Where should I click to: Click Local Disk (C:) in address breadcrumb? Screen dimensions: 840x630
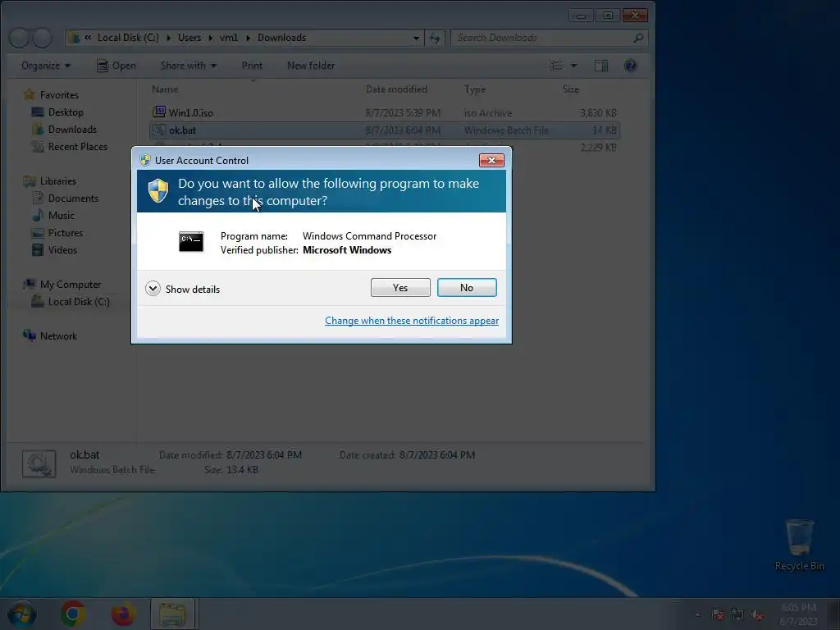[x=128, y=38]
